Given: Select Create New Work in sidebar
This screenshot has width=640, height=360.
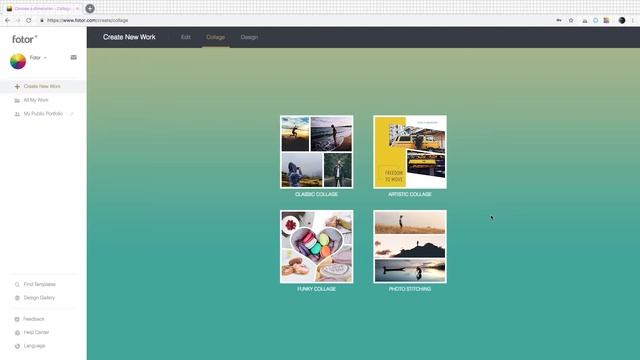Looking at the screenshot, I should [42, 87].
